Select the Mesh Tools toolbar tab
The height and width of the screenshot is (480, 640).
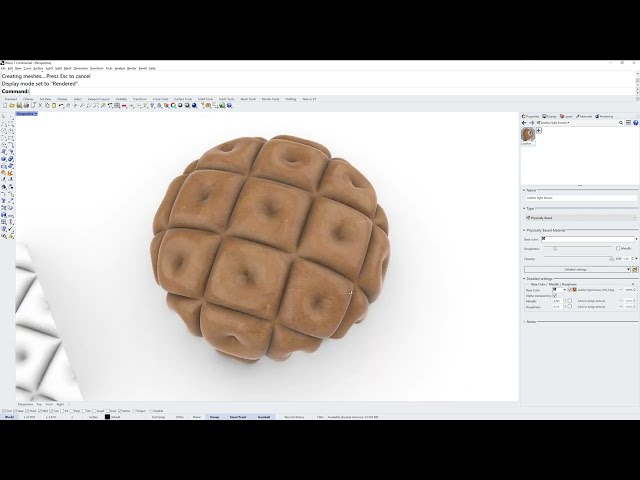[x=248, y=99]
